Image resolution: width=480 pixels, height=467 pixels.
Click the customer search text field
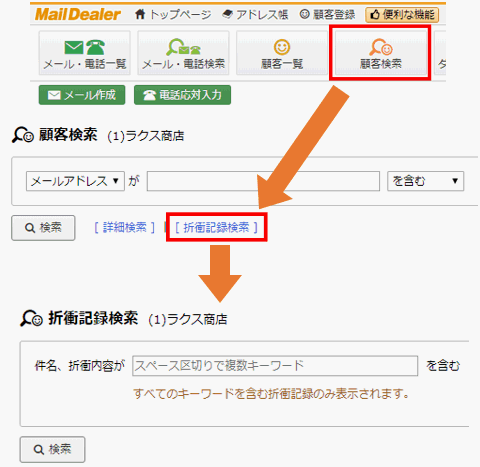click(263, 181)
